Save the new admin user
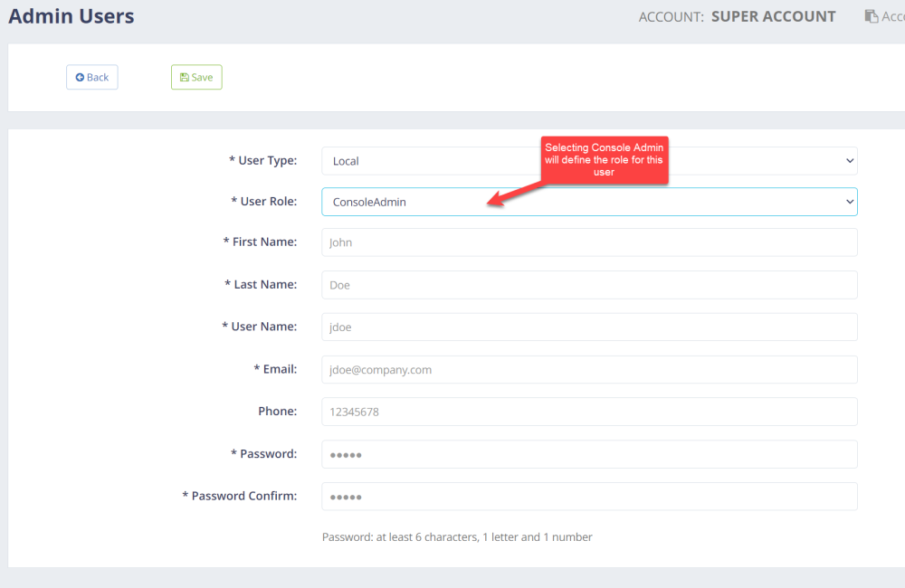This screenshot has height=588, width=905. pyautogui.click(x=196, y=77)
